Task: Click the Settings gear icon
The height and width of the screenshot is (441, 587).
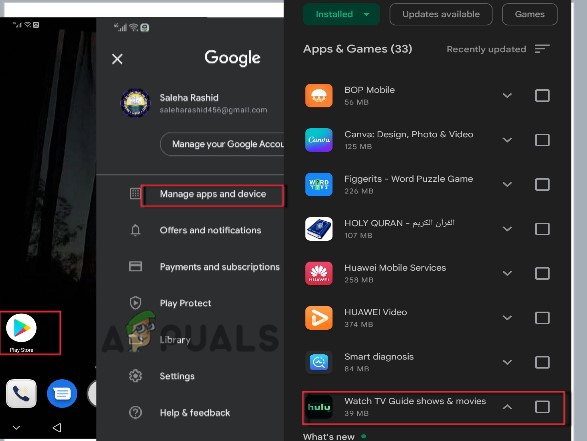Action: [135, 375]
